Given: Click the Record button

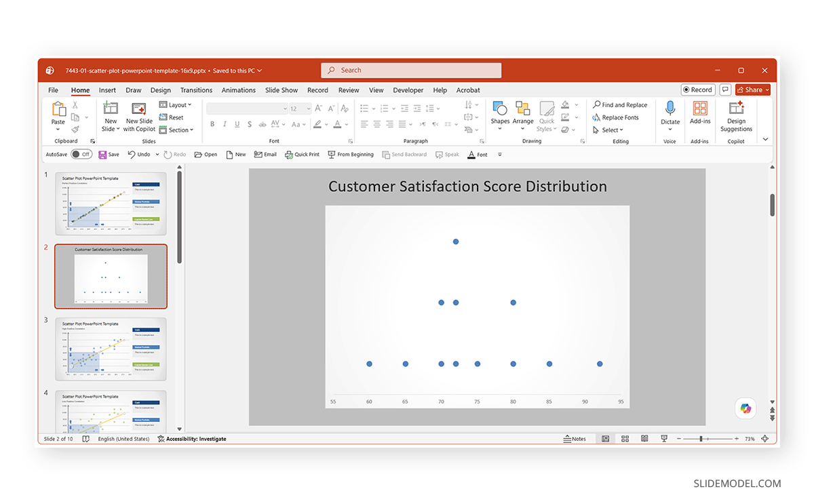Looking at the screenshot, I should coord(697,90).
